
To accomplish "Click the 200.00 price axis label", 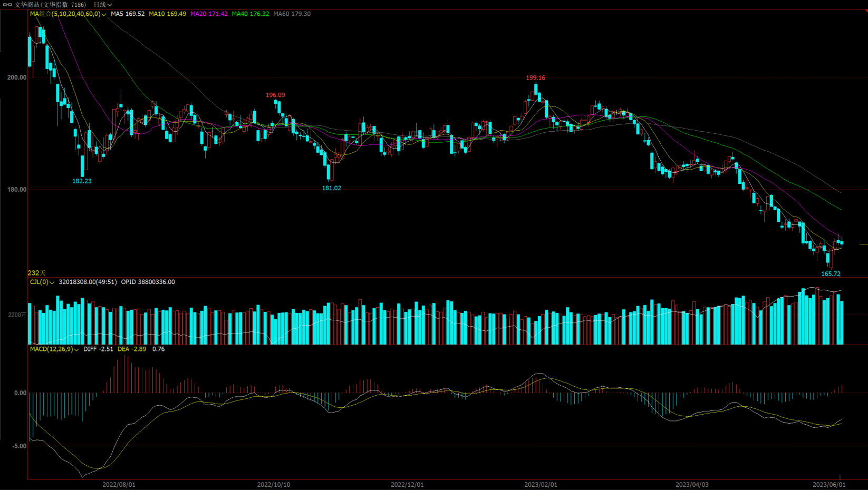I will point(16,77).
